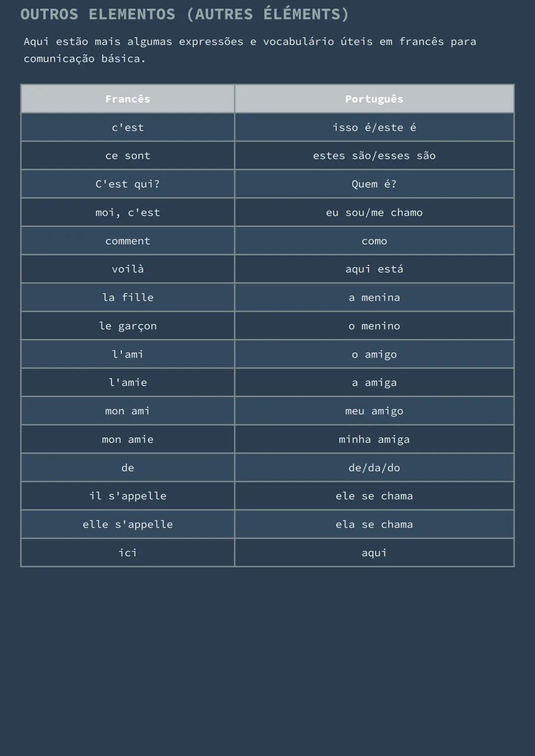The height and width of the screenshot is (756, 535).
Task: Click the 'la fille' cell
Action: (x=128, y=298)
